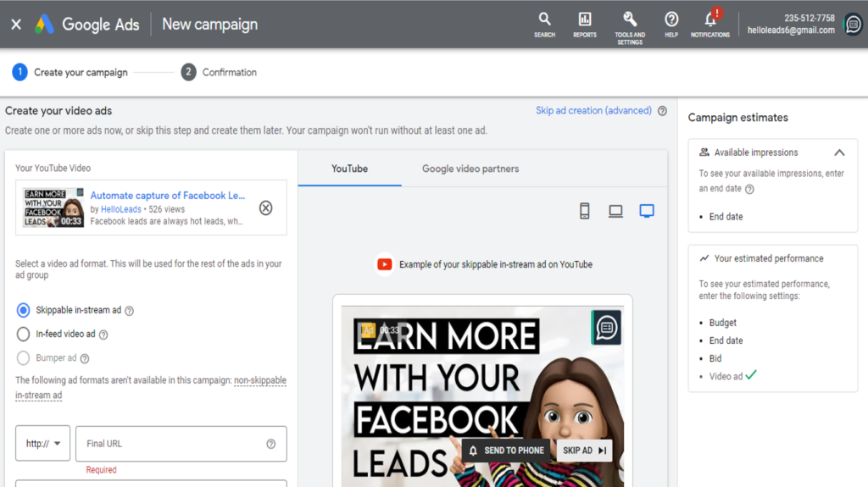Viewport: 868px width, 487px height.
Task: Click SEND TO PHONE button in preview
Action: (507, 451)
